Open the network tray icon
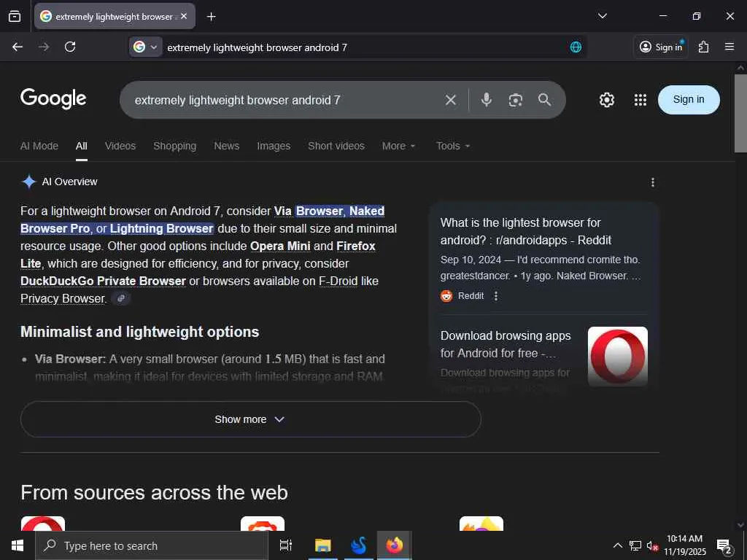Image resolution: width=747 pixels, height=560 pixels. point(635,545)
